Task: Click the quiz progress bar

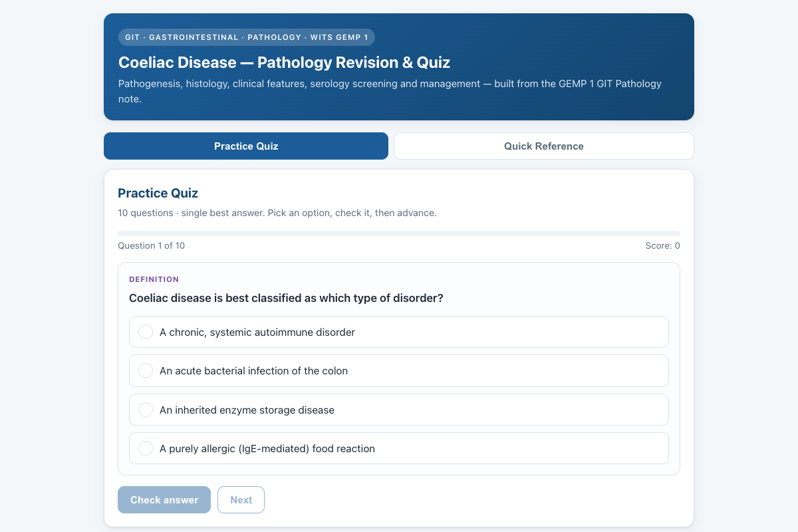Action: [x=399, y=233]
